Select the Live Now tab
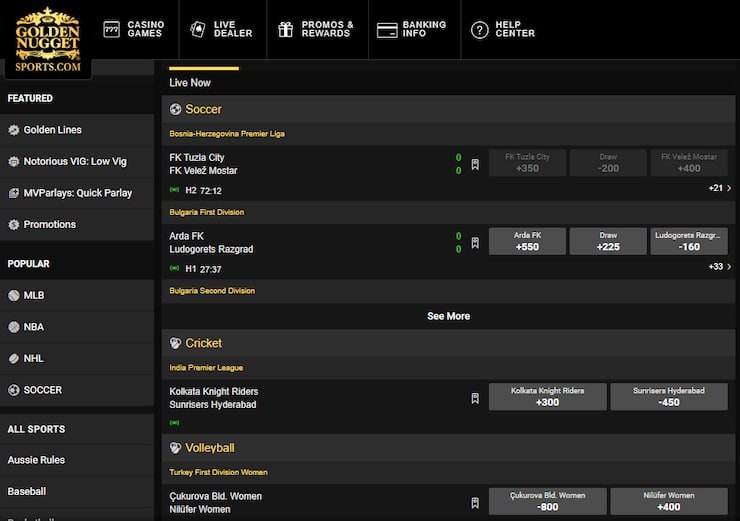This screenshot has height=521, width=740. [190, 83]
